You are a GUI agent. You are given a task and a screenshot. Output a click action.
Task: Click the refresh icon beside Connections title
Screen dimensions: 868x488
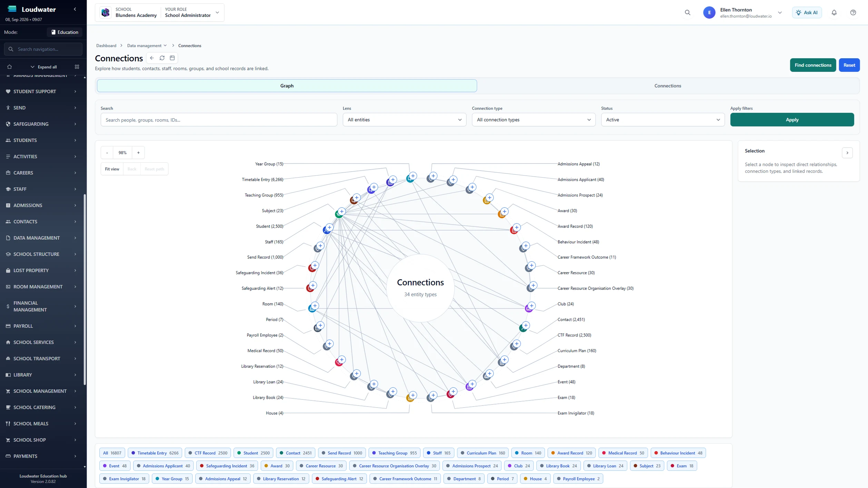coord(162,58)
